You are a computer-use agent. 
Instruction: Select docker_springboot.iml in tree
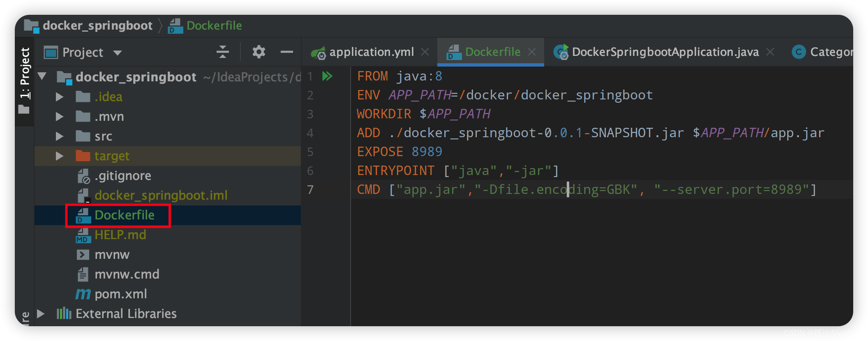[x=161, y=196]
